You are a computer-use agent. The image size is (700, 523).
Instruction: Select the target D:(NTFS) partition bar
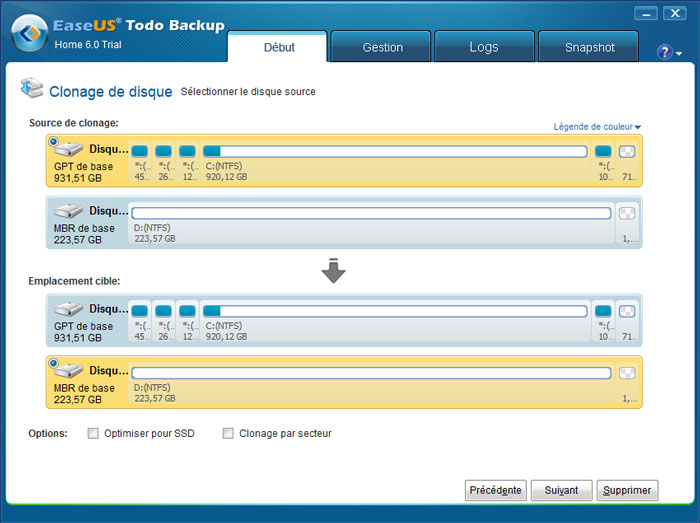click(x=371, y=373)
